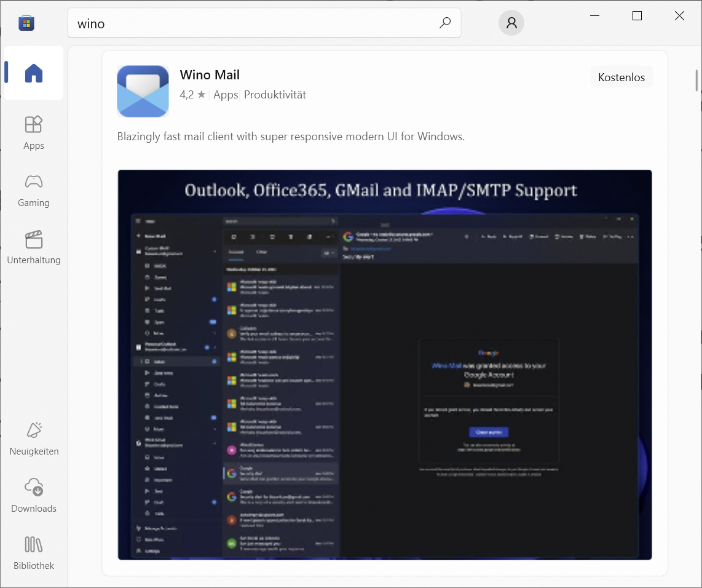The image size is (702, 588).
Task: Switch to the Gaming section
Action: coord(34,189)
